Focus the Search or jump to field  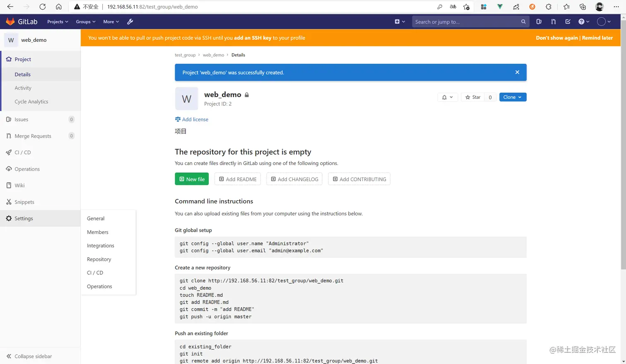point(470,22)
